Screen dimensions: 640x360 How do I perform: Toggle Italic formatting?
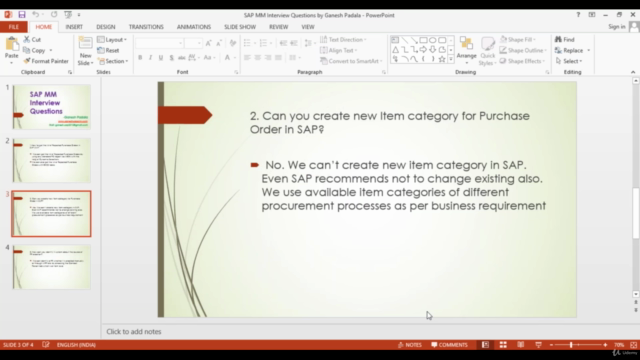click(150, 58)
